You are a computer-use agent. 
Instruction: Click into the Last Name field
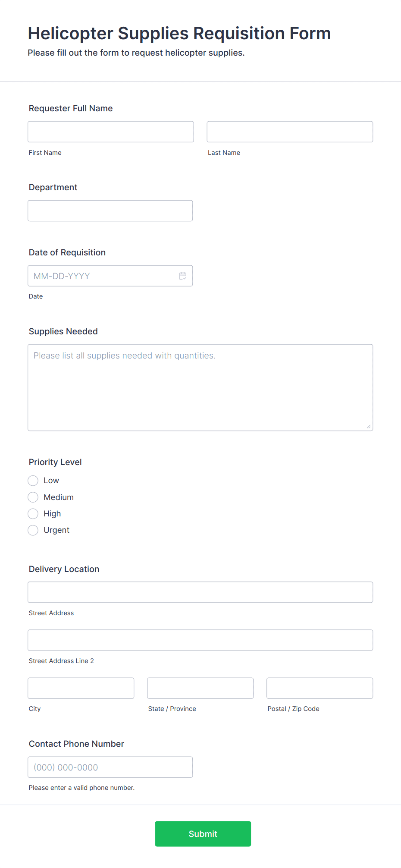(290, 132)
